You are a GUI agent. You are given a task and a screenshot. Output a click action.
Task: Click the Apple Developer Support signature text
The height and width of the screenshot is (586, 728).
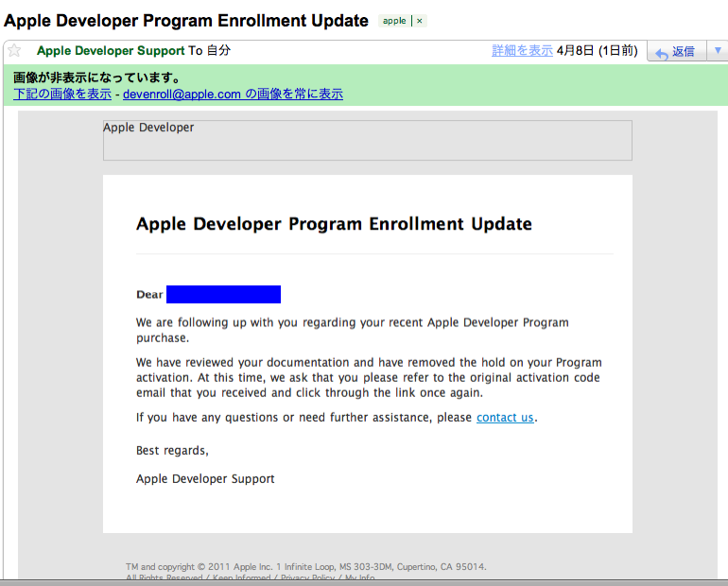205,479
